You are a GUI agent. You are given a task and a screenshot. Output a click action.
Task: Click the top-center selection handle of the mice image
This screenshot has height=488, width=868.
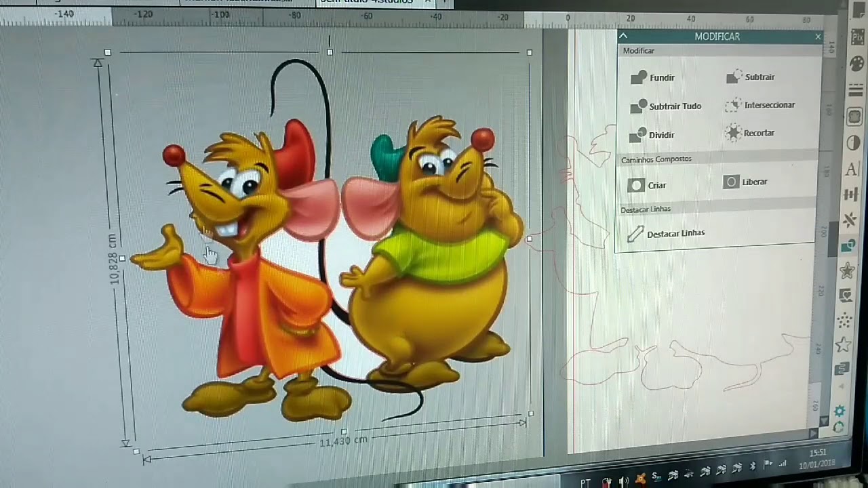pos(330,52)
